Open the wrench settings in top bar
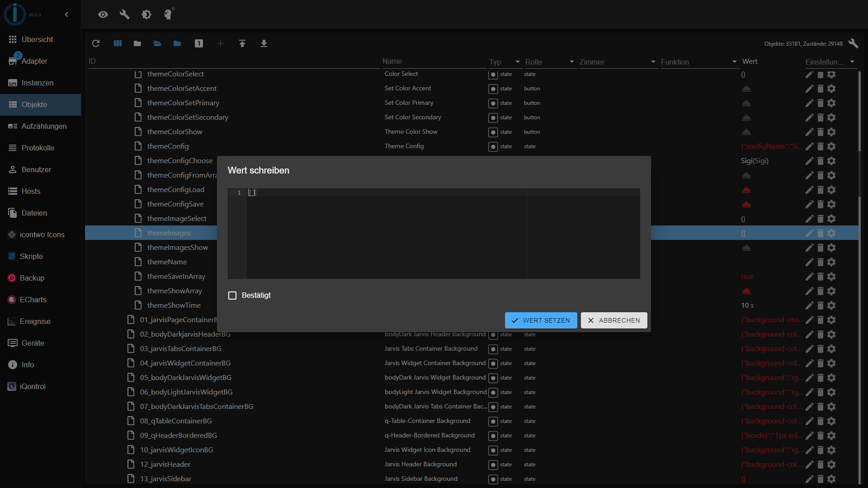 pyautogui.click(x=125, y=14)
